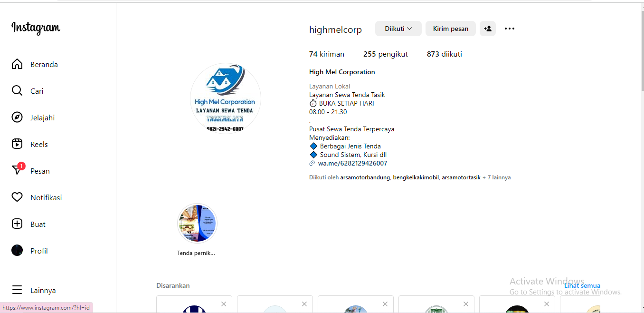Open bengkelkakimobil follower link
Screen dimensions: 644x313
point(416,177)
